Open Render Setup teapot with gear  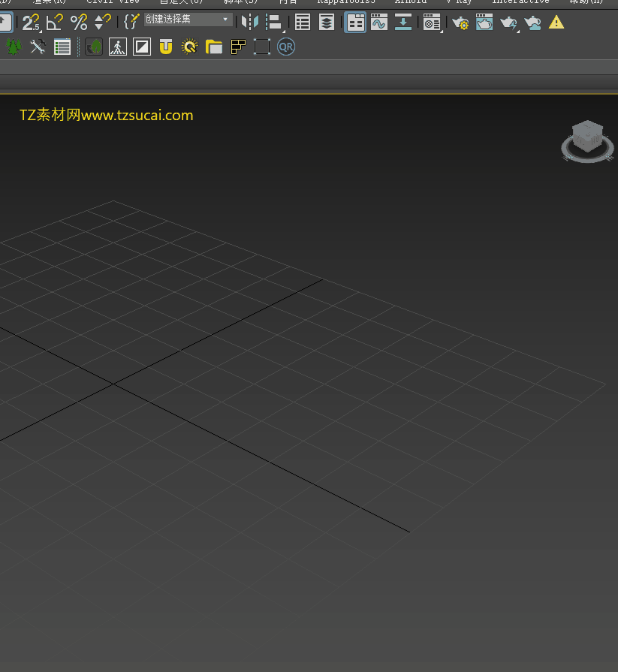[460, 23]
